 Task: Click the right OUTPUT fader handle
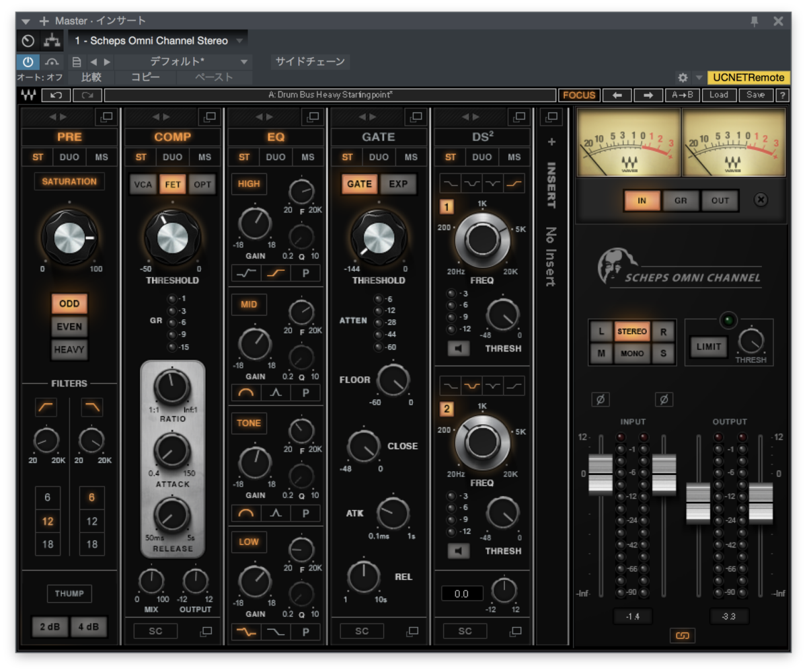761,502
